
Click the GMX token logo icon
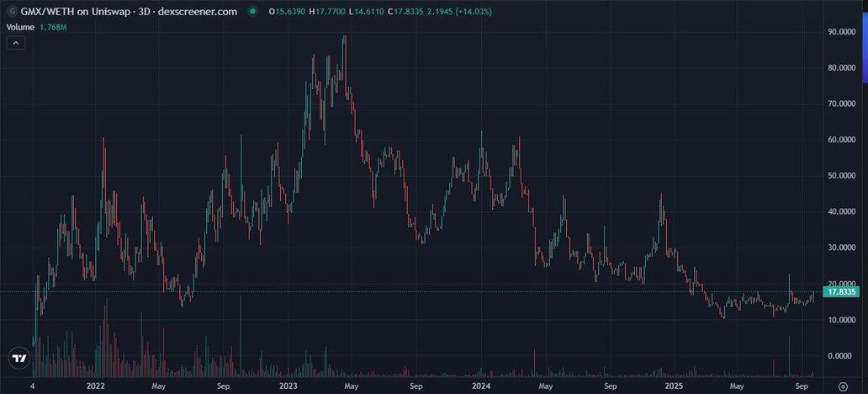point(12,11)
